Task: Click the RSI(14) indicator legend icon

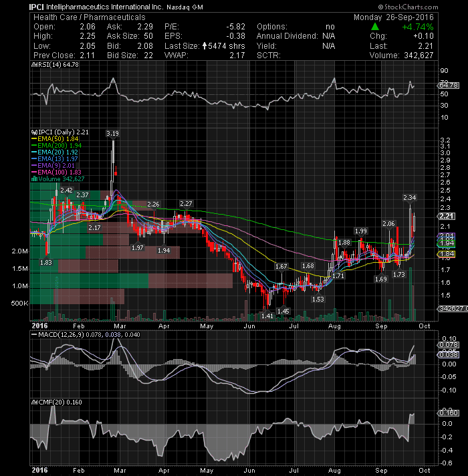Action: click(33, 65)
